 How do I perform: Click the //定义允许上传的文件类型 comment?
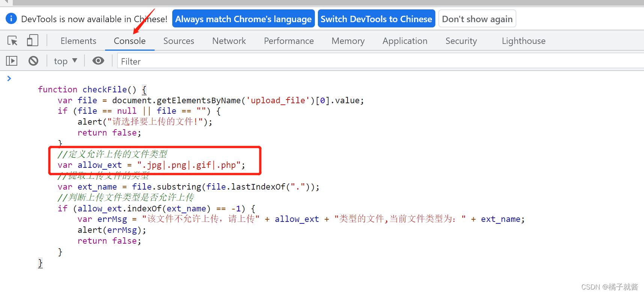[x=112, y=154]
